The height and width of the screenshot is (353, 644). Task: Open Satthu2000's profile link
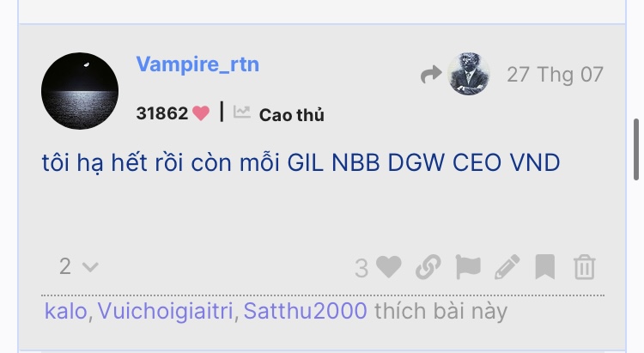pos(305,311)
